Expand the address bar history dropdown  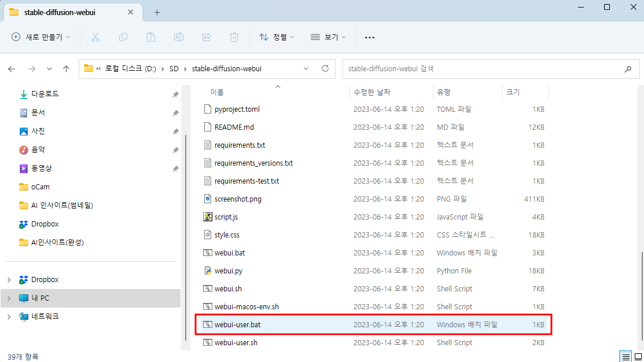click(306, 68)
